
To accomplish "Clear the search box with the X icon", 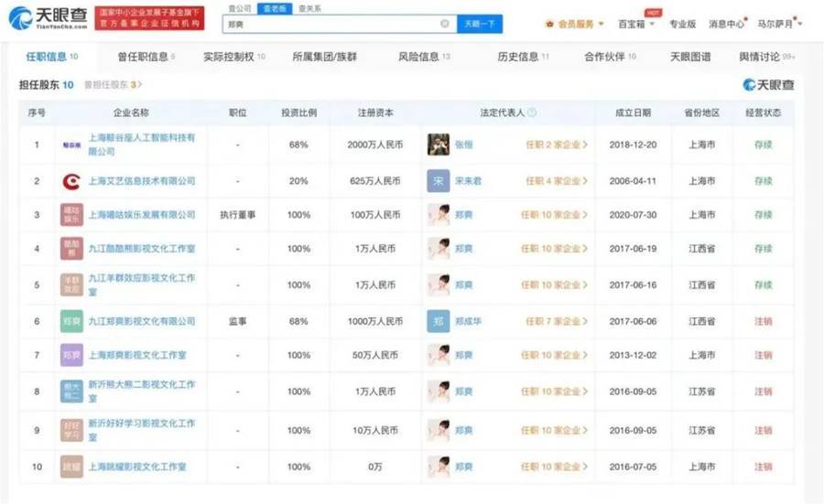I will click(x=445, y=24).
